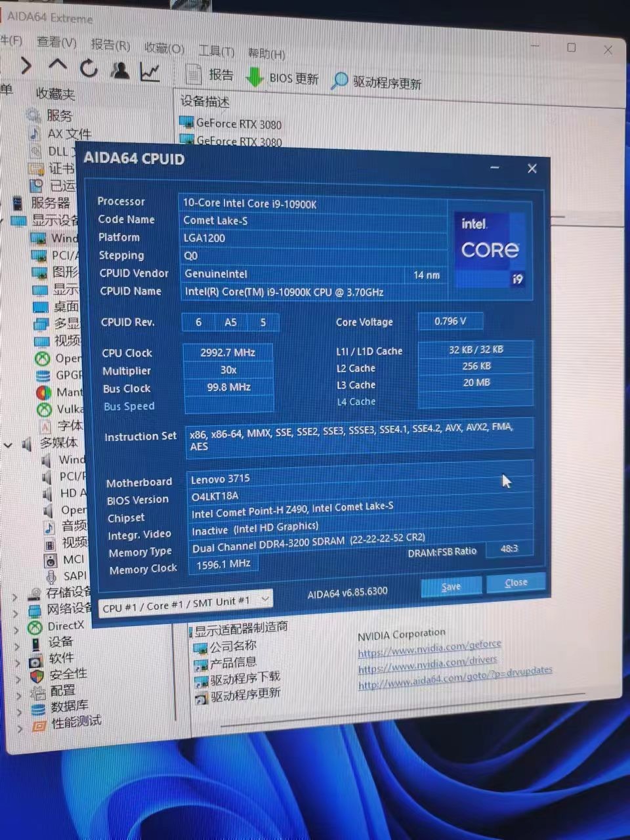Expand the 存储设备 tree node
Viewport: 630px width, 840px height.
(x=14, y=597)
